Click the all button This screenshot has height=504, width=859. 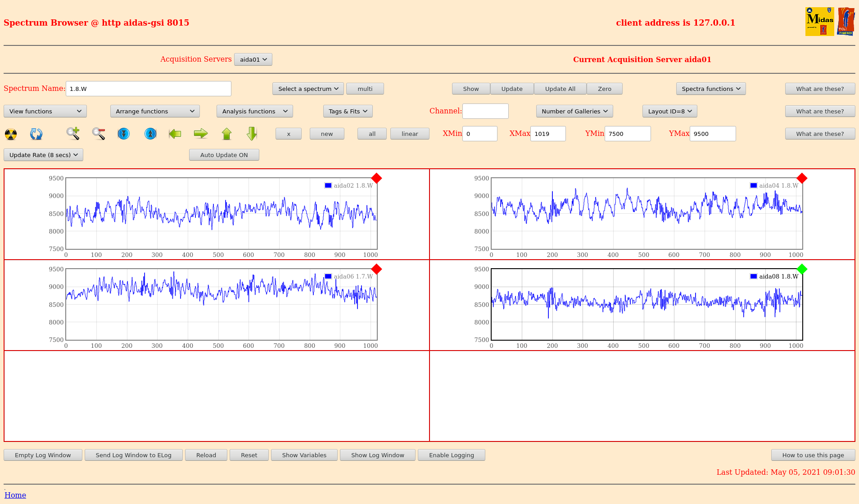(372, 134)
